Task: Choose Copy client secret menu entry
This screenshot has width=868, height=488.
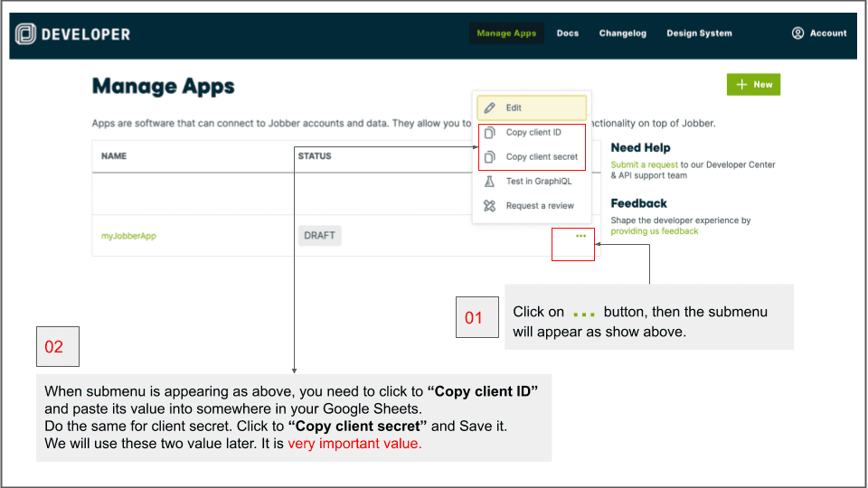Action: [x=542, y=157]
